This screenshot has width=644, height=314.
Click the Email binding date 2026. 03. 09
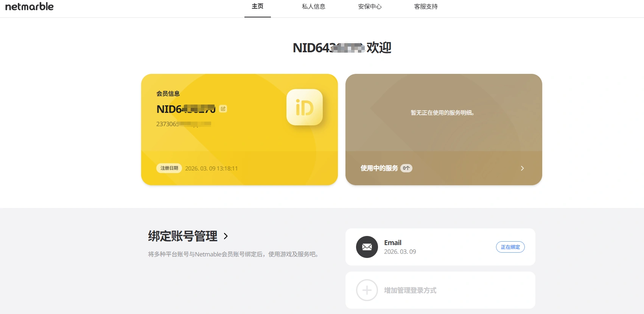click(x=400, y=252)
